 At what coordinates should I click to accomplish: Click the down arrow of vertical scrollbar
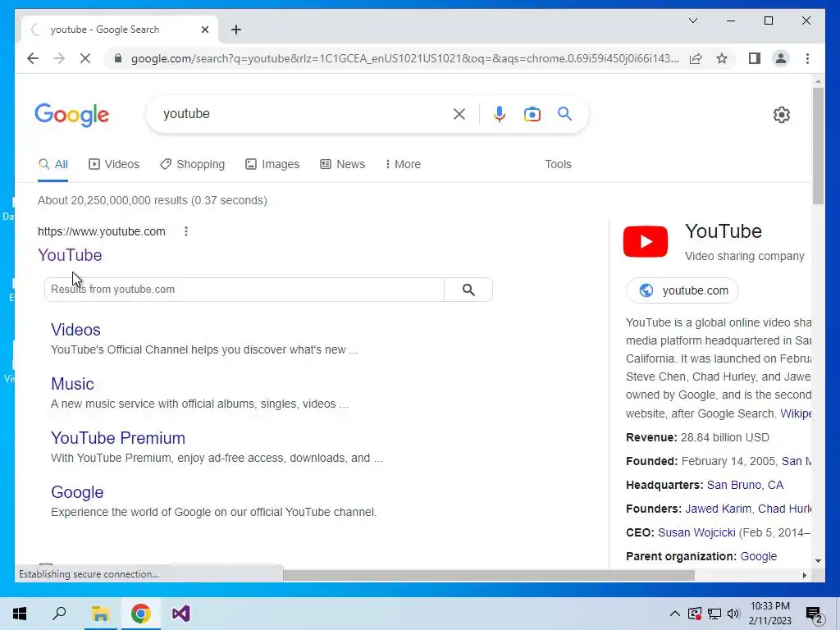[x=818, y=561]
